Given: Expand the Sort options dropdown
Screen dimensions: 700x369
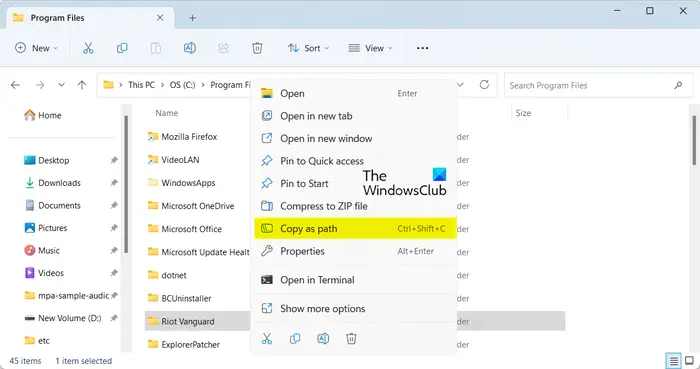Looking at the screenshot, I should [x=308, y=48].
